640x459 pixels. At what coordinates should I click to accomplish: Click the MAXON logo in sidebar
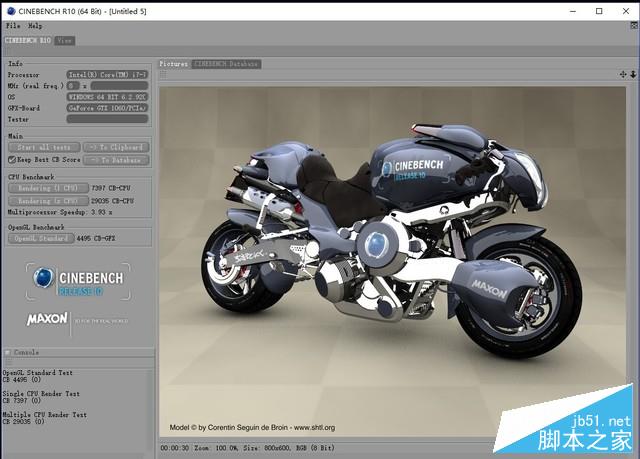(47, 319)
